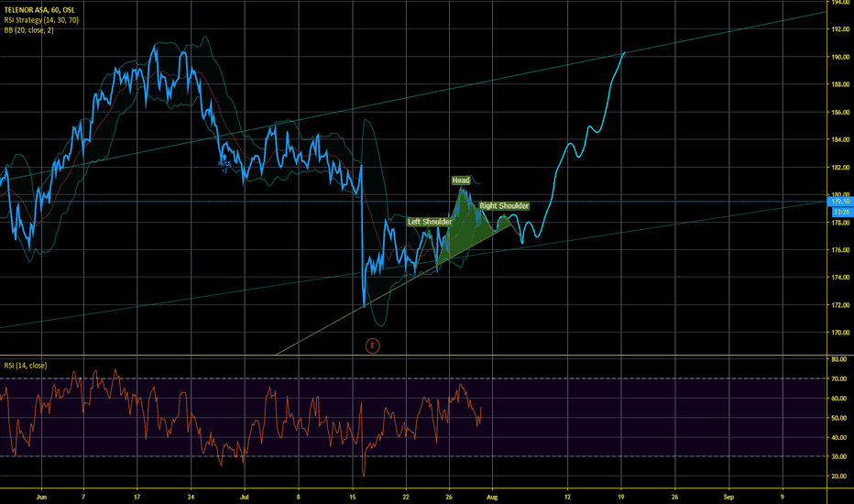Select the RSI Strategy (14, 30, 70) indicator label
854x504 pixels.
tap(41, 19)
